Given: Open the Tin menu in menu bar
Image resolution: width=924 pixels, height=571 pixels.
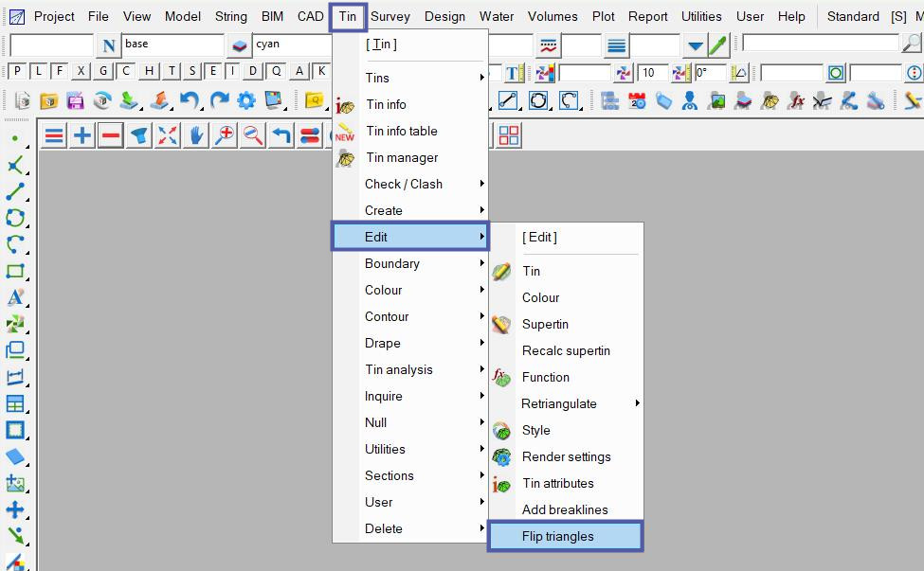Looking at the screenshot, I should [348, 16].
